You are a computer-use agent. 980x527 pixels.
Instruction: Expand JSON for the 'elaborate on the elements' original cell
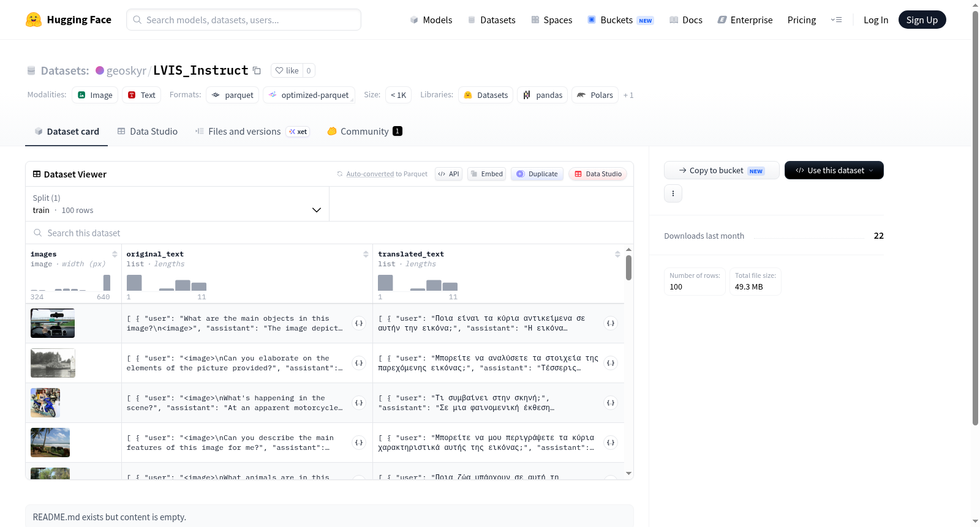(360, 363)
